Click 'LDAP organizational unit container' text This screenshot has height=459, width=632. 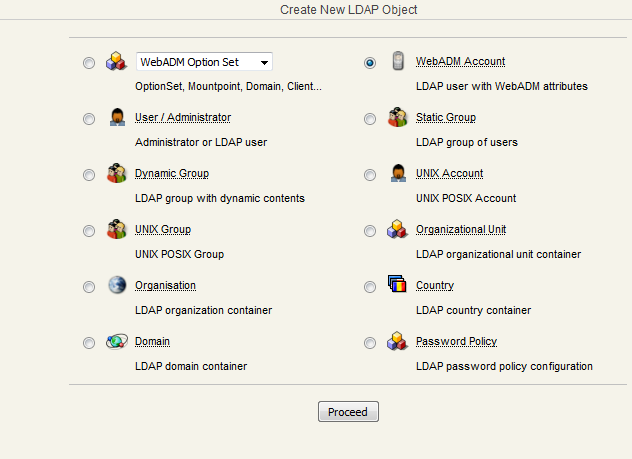click(x=498, y=254)
